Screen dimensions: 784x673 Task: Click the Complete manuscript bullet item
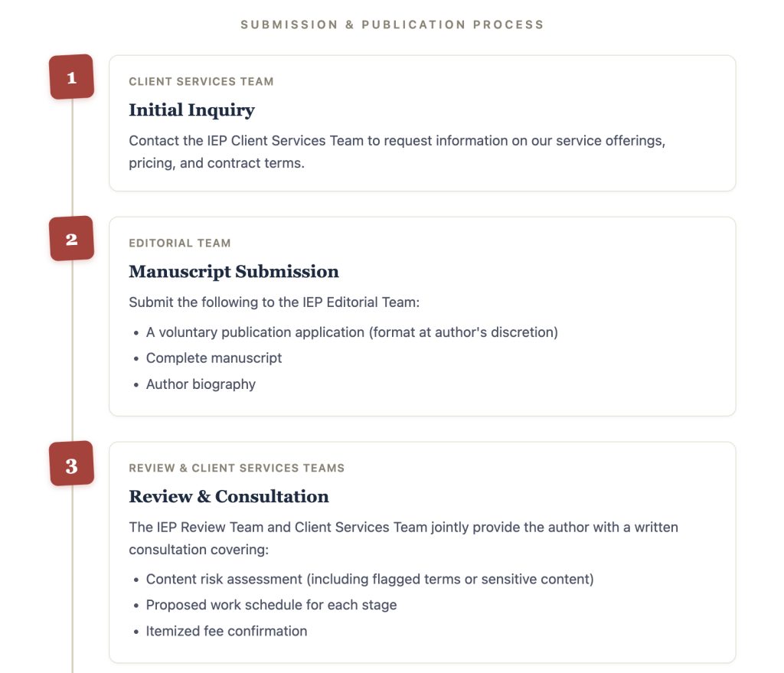214,358
